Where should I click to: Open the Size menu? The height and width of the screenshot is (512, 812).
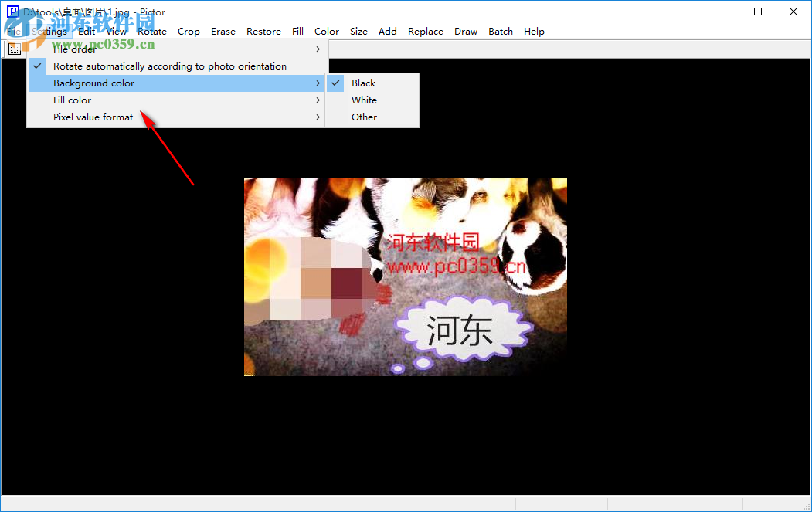point(358,32)
